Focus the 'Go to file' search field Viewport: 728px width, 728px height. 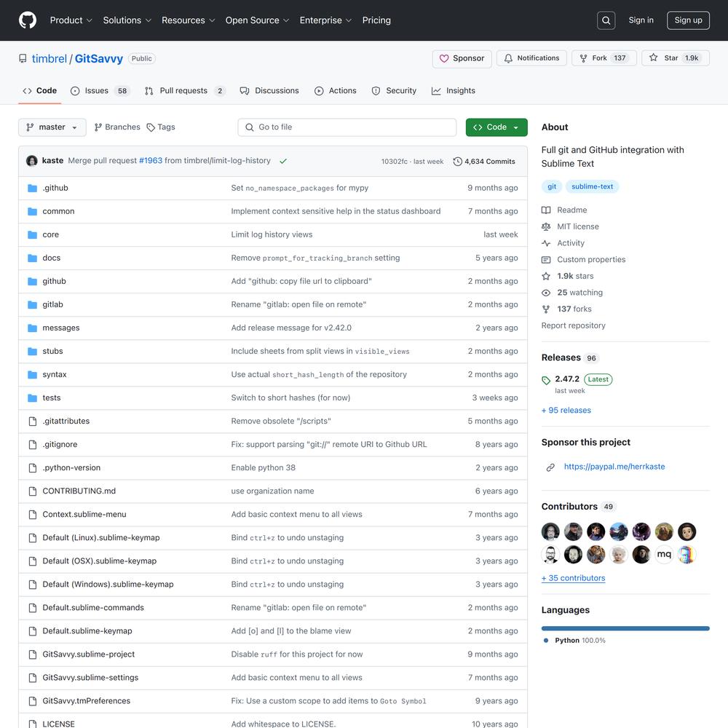click(x=347, y=127)
